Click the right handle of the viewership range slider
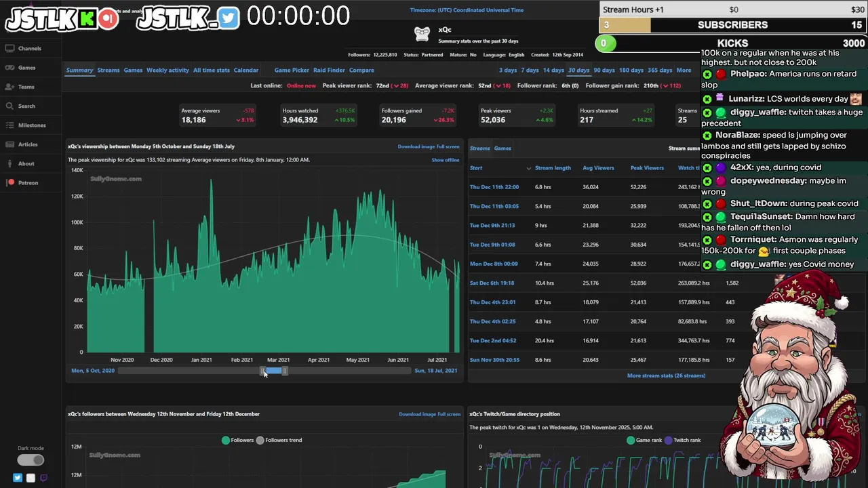The width and height of the screenshot is (868, 488). pos(285,371)
